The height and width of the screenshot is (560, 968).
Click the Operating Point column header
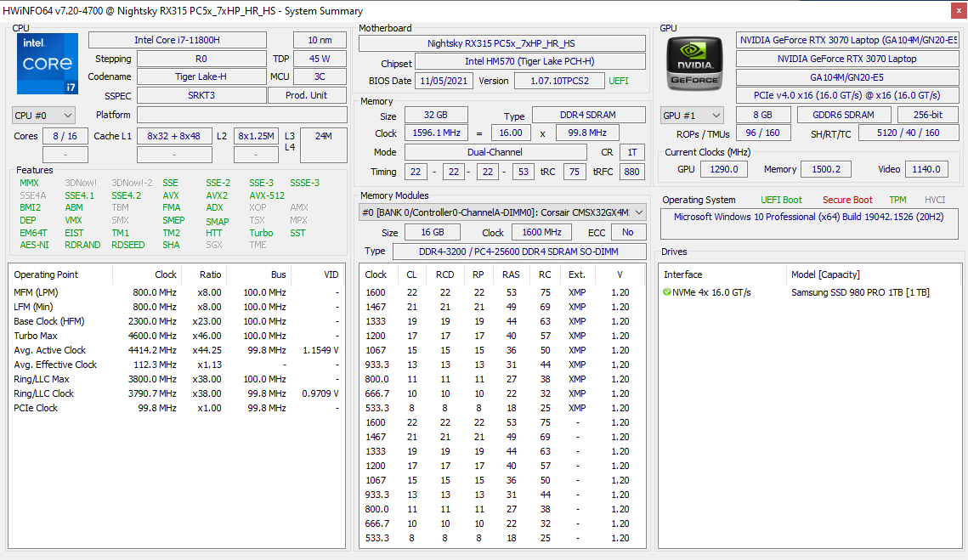coord(46,274)
